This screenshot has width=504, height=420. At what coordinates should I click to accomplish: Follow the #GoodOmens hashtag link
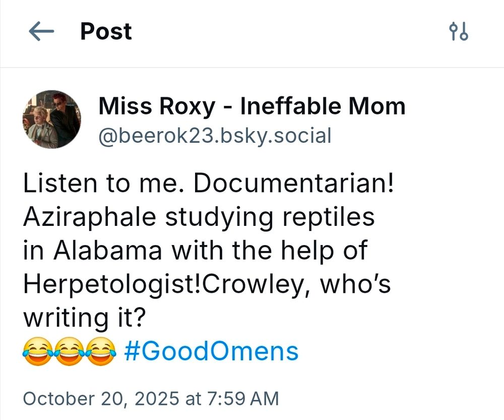click(x=211, y=351)
